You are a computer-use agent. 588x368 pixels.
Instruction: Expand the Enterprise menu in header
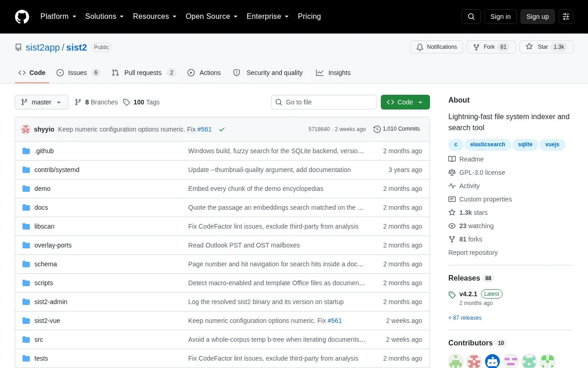(x=268, y=17)
